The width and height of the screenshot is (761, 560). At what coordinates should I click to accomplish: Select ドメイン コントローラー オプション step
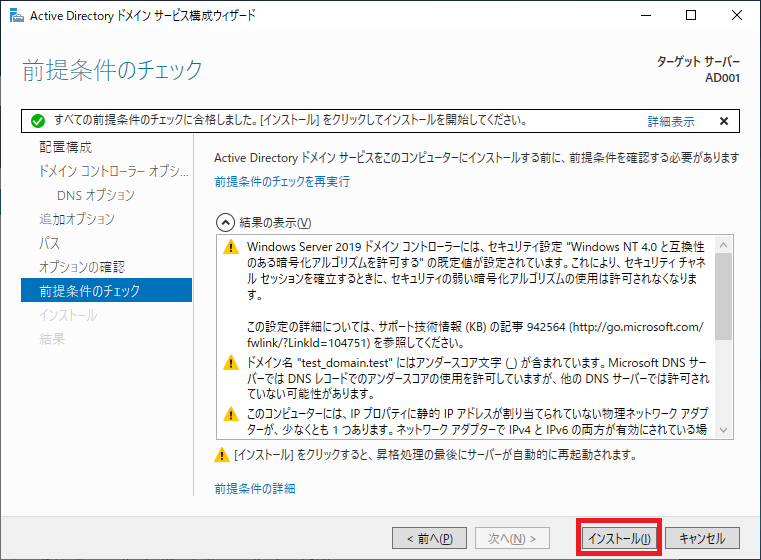(x=114, y=171)
